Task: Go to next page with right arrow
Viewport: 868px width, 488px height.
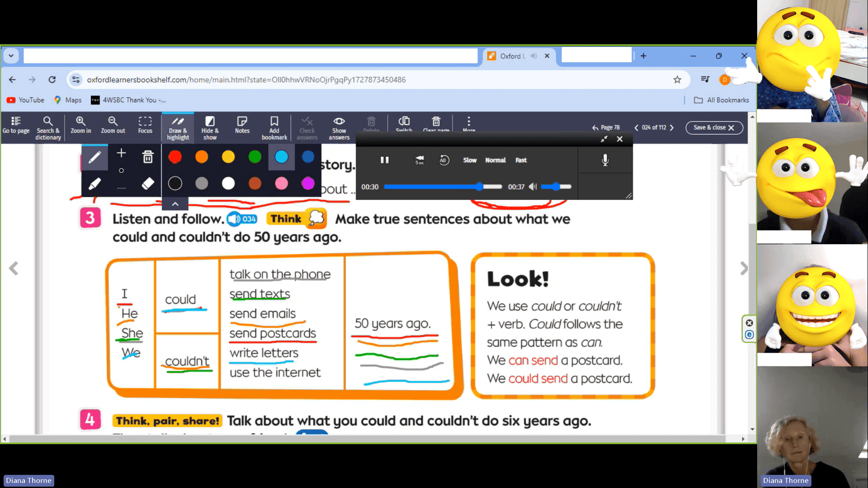Action: coord(744,269)
